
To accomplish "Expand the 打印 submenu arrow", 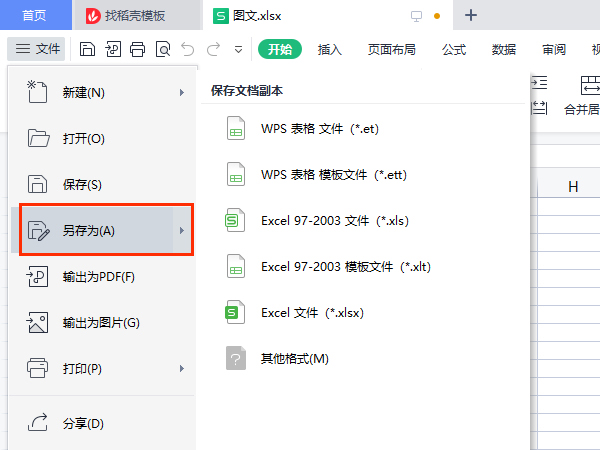I will click(x=182, y=368).
